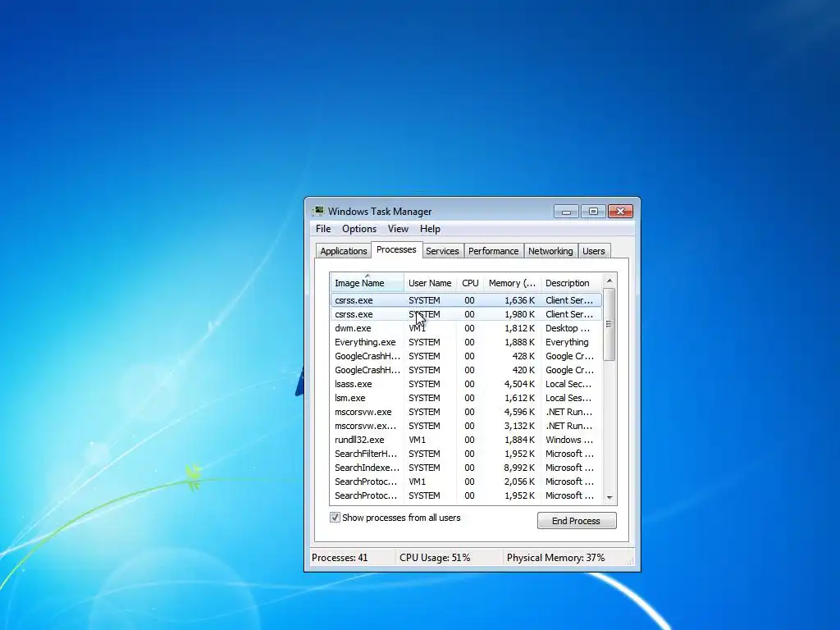The width and height of the screenshot is (840, 630).
Task: Click the Task Manager title bar icon
Action: pyautogui.click(x=319, y=211)
